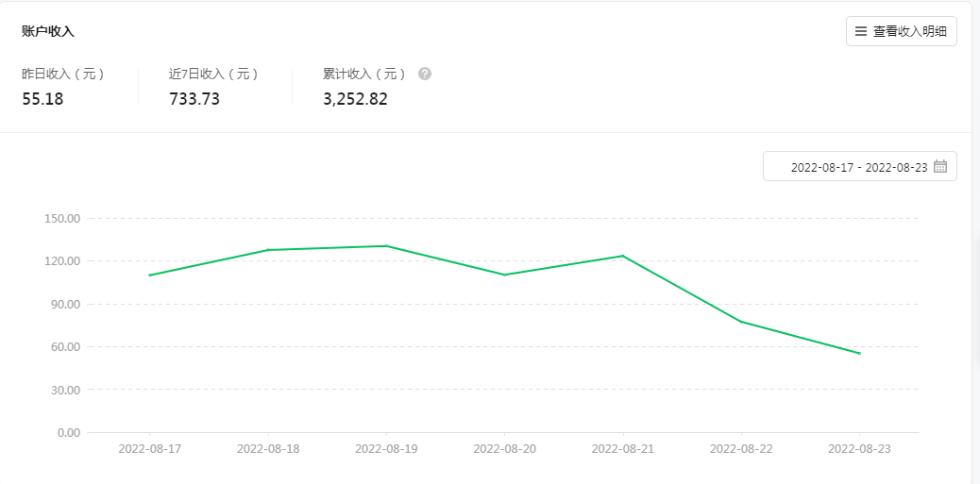Click the 2022-08-17 - 2022-08-23 date range field

pyautogui.click(x=858, y=167)
